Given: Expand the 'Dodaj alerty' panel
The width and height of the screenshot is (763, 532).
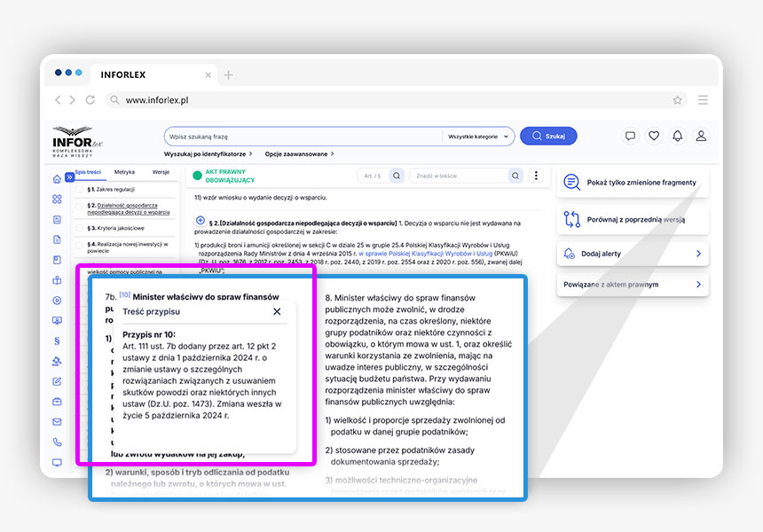Looking at the screenshot, I should 633,254.
